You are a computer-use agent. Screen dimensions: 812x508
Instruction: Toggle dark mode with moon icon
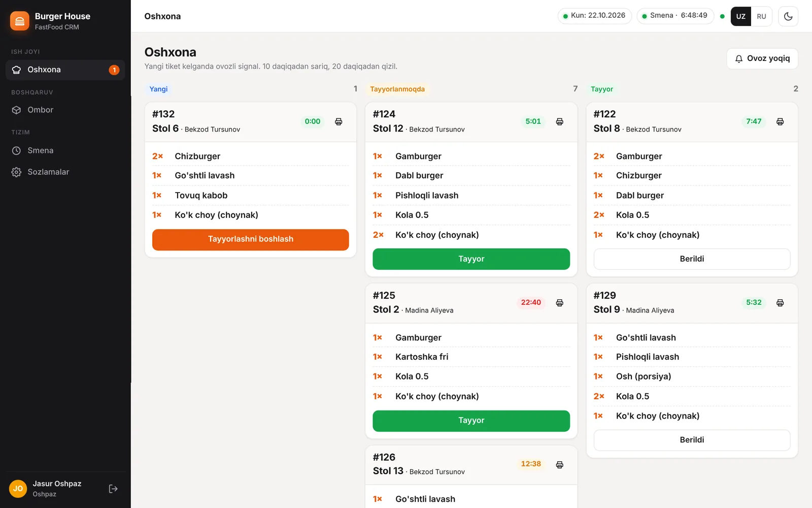(788, 16)
